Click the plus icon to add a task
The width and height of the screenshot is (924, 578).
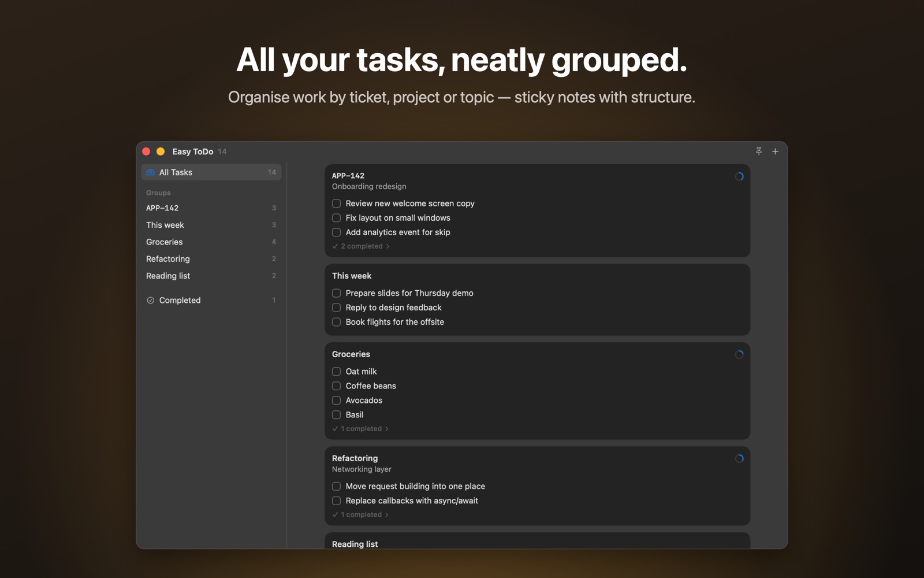pyautogui.click(x=776, y=151)
